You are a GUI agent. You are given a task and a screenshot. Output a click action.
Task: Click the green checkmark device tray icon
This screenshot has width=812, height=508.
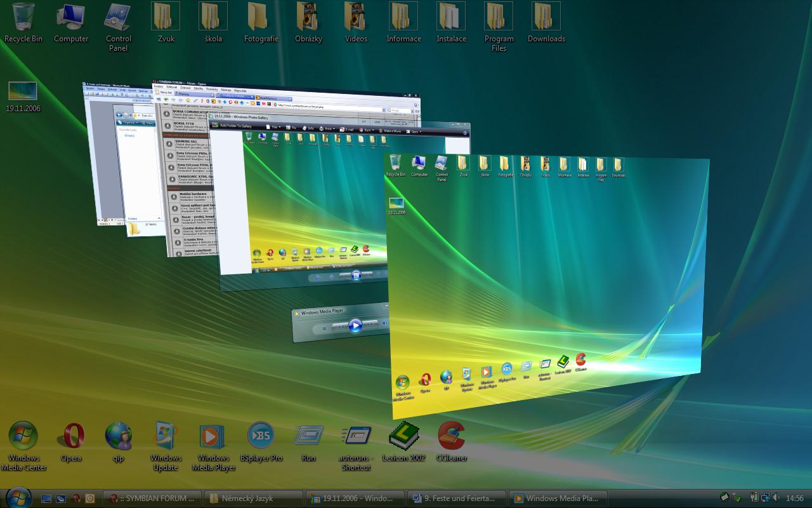(x=737, y=498)
